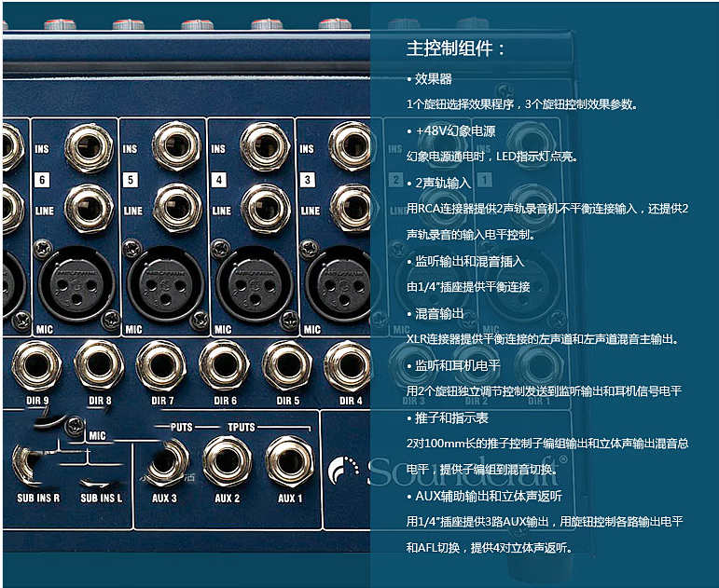The width and height of the screenshot is (719, 588).
Task: Click the channel 5 XLR MIC connector
Action: (x=166, y=285)
